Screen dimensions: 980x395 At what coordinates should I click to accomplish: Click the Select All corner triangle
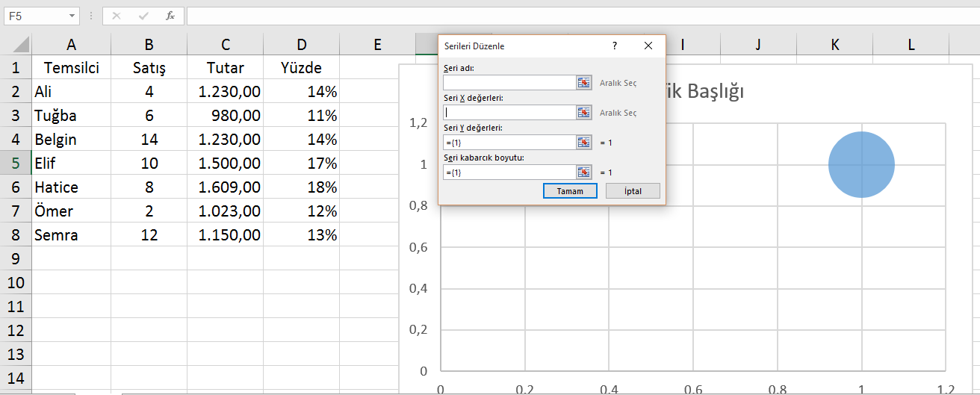[21, 44]
